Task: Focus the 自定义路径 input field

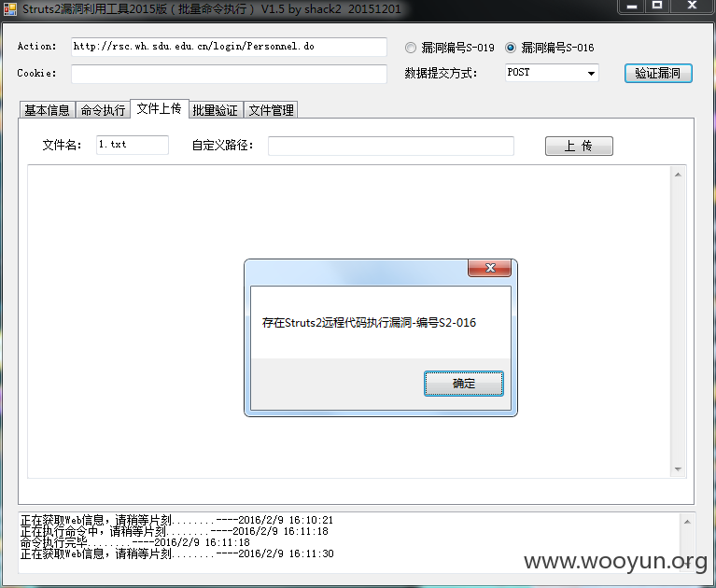Action: click(x=391, y=146)
